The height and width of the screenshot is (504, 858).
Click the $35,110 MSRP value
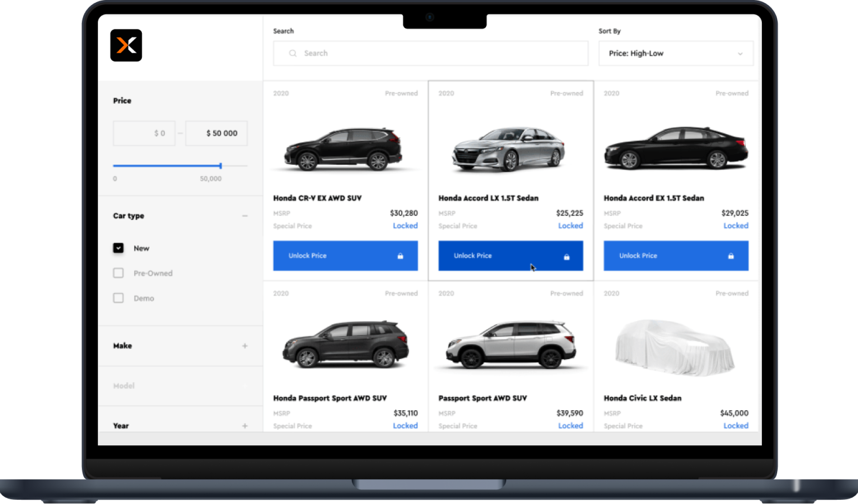coord(406,413)
